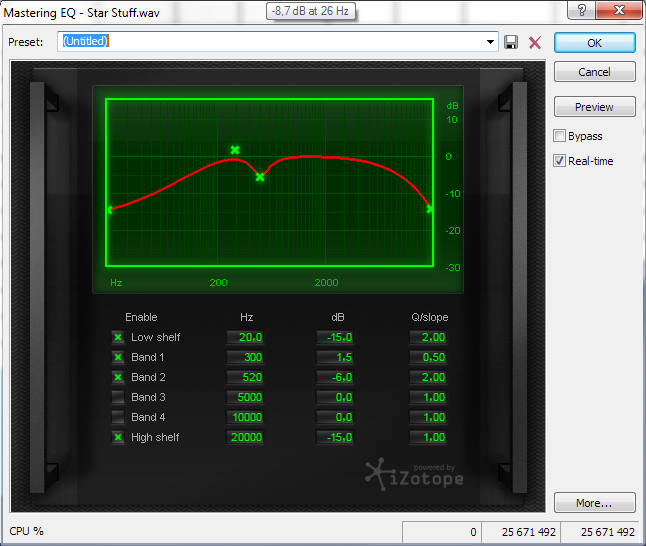Disable Band 1 enable toggle
Image resolution: width=646 pixels, height=546 pixels.
click(118, 357)
